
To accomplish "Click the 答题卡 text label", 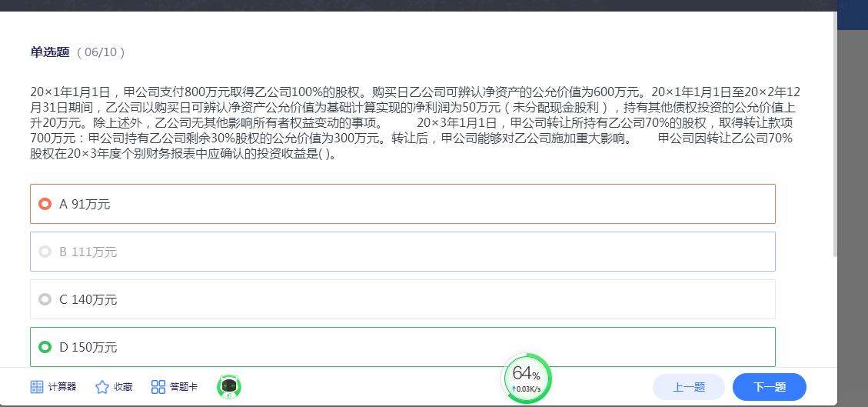I will point(184,387).
